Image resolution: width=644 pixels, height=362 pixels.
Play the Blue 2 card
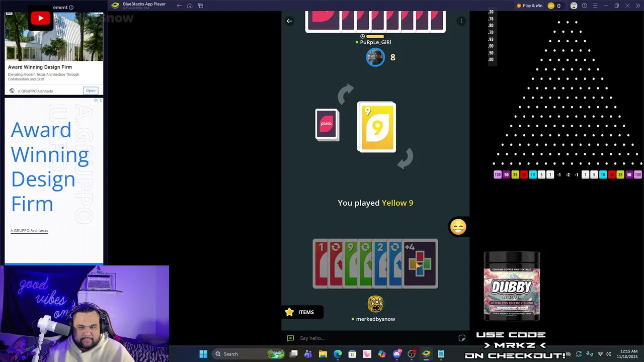380,264
